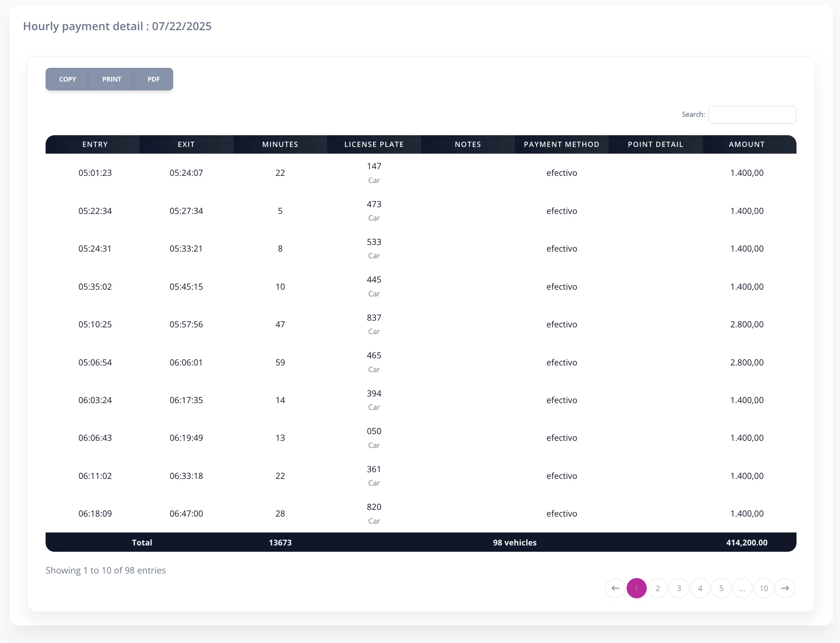This screenshot has height=643, width=840.
Task: Click entry time 05:01:23
Action: [x=95, y=173]
